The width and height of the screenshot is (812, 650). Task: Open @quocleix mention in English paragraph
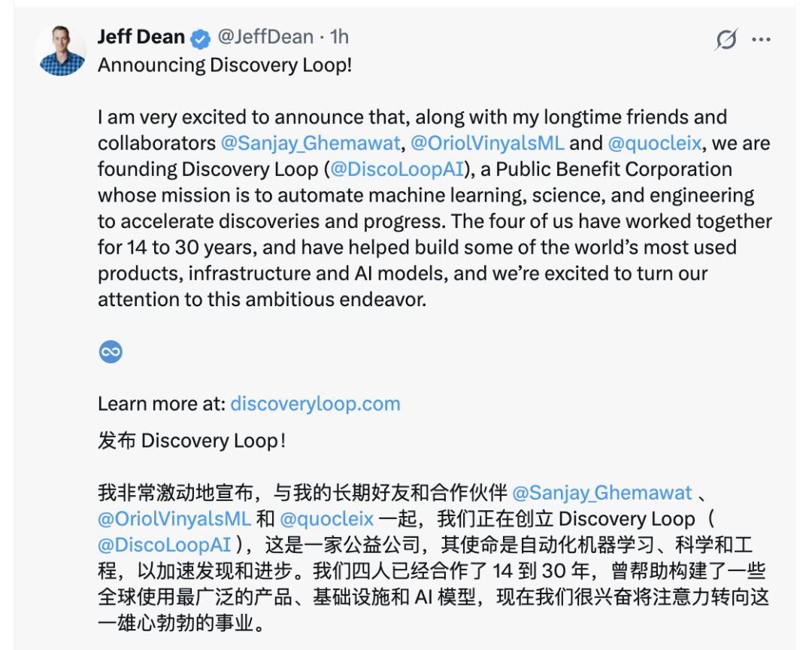pyautogui.click(x=655, y=143)
